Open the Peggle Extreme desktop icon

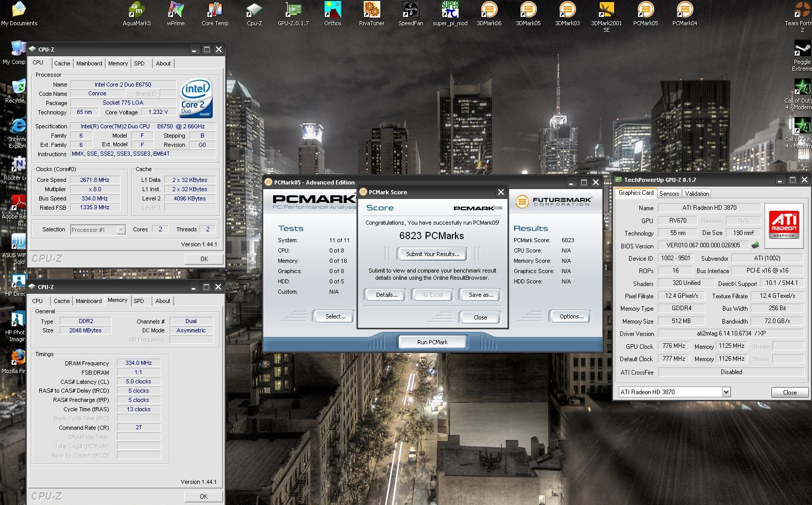coord(802,56)
